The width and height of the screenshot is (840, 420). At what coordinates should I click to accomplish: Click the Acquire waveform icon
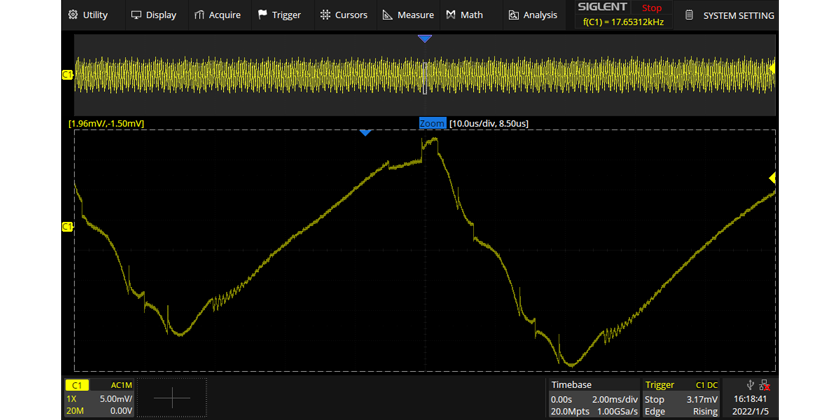(200, 15)
